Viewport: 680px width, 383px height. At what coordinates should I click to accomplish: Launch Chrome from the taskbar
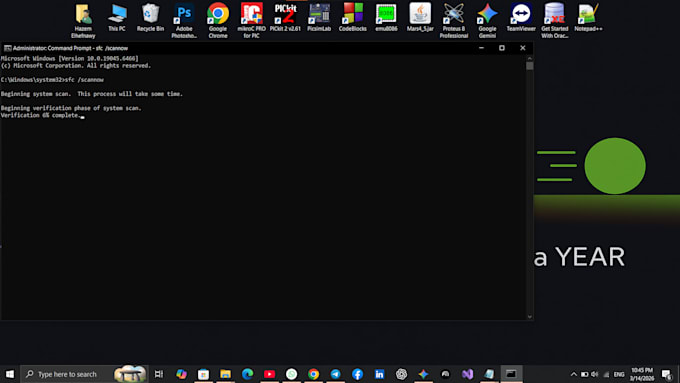(x=314, y=374)
